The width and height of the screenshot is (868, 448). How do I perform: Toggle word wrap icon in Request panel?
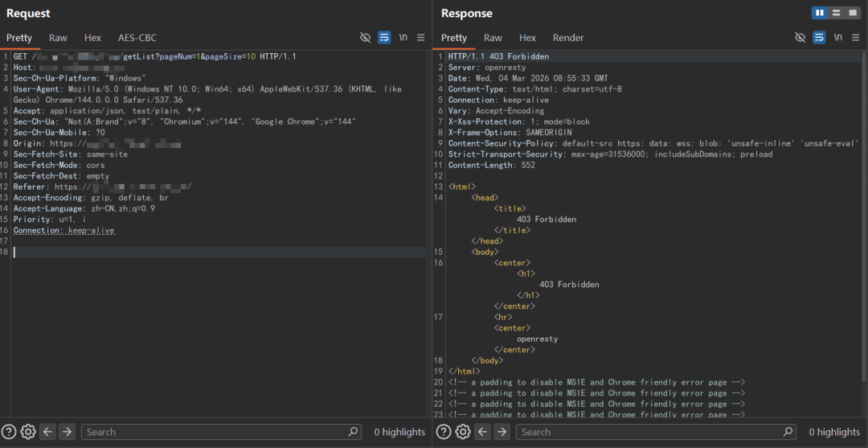pyautogui.click(x=384, y=38)
